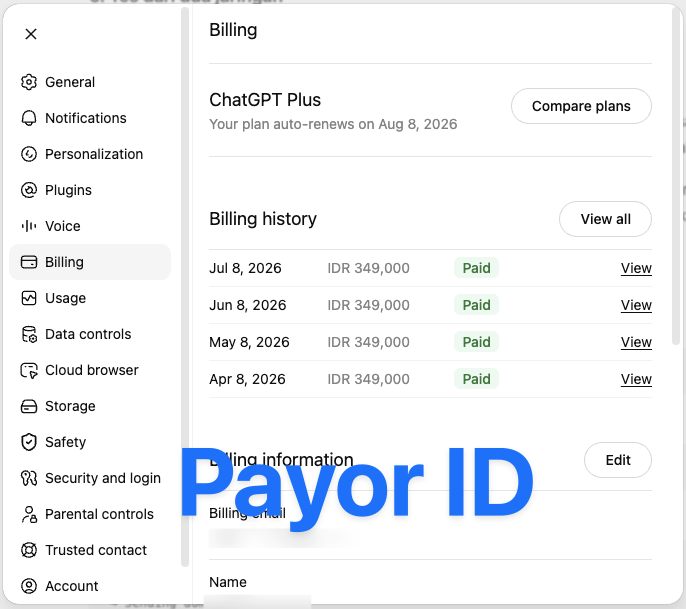The height and width of the screenshot is (609, 686).
Task: Click the 'May 8, 2026' date text
Action: point(249,342)
